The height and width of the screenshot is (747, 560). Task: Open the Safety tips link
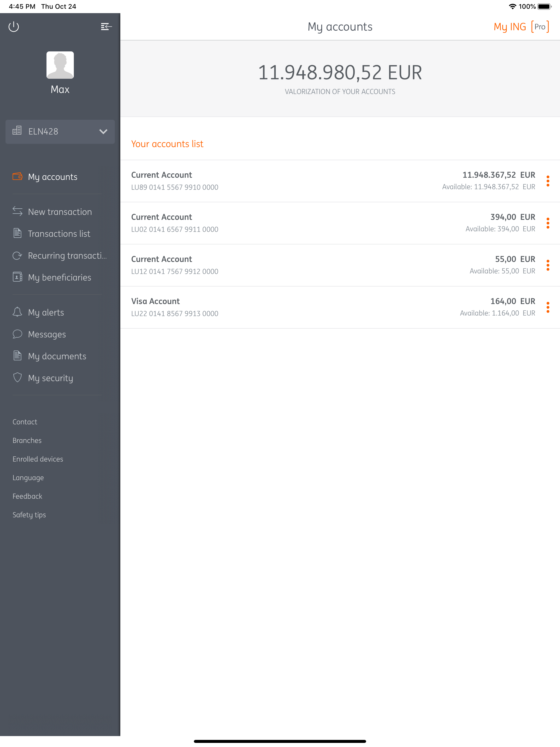click(29, 514)
